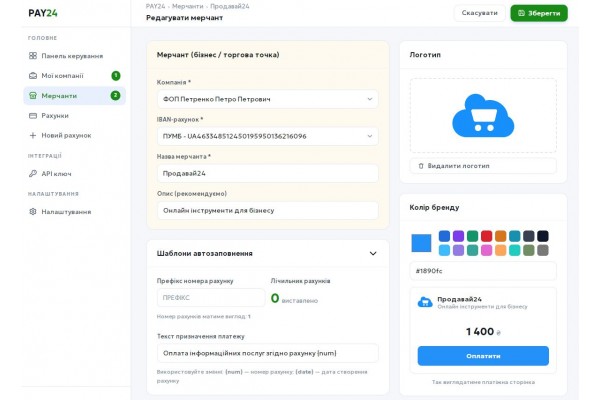Click the key icon for API ключ
The image size is (600, 400).
click(33, 174)
